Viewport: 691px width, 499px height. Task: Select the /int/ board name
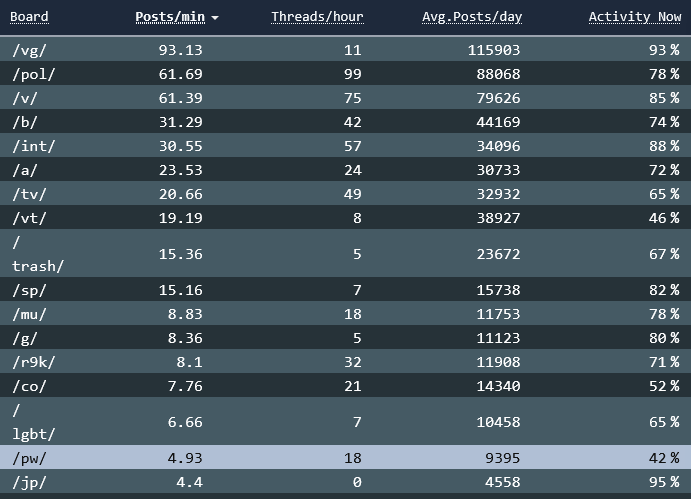coord(33,146)
